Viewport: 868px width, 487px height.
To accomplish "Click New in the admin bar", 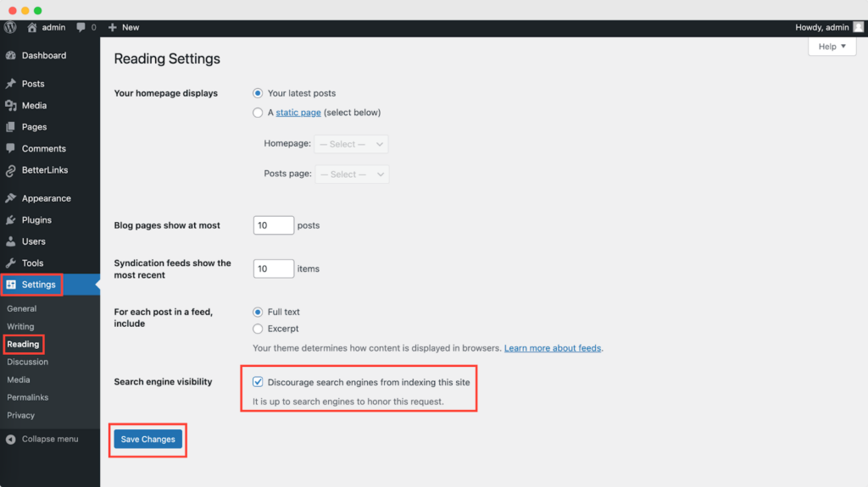I will 131,27.
